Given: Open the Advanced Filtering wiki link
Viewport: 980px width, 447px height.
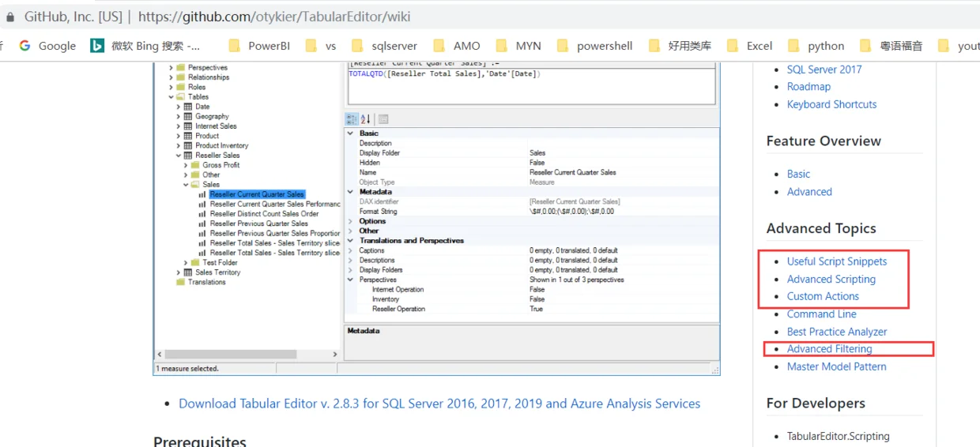Looking at the screenshot, I should [x=830, y=348].
